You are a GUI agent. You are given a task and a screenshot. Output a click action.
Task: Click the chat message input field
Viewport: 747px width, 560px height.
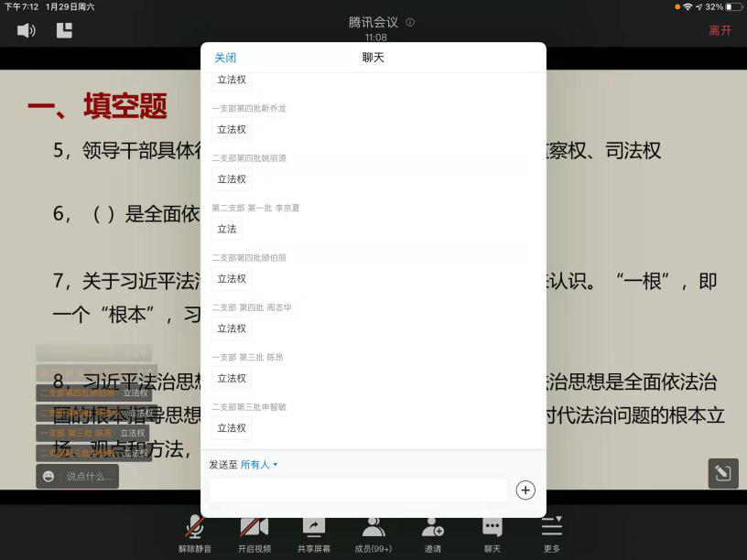359,490
